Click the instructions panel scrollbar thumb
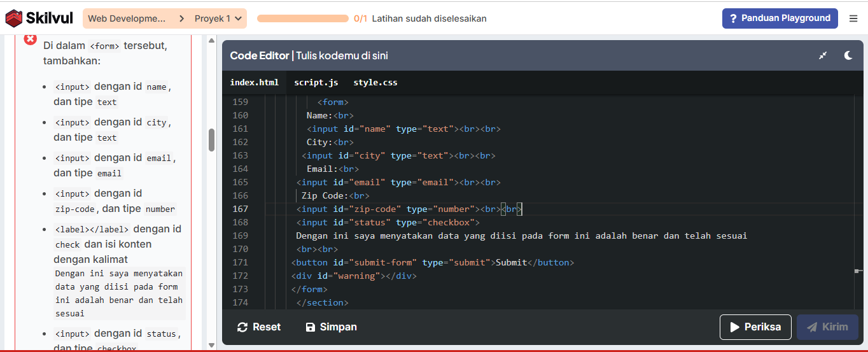 [x=211, y=140]
